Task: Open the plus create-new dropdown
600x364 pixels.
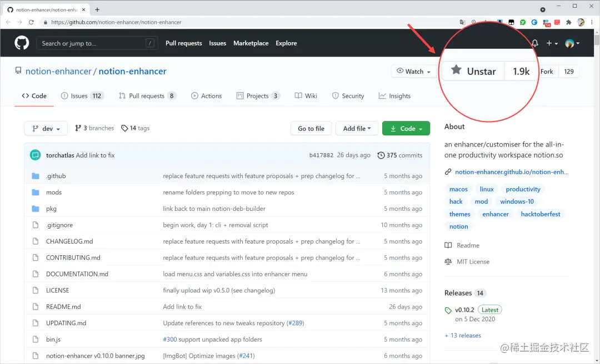Action: point(552,43)
